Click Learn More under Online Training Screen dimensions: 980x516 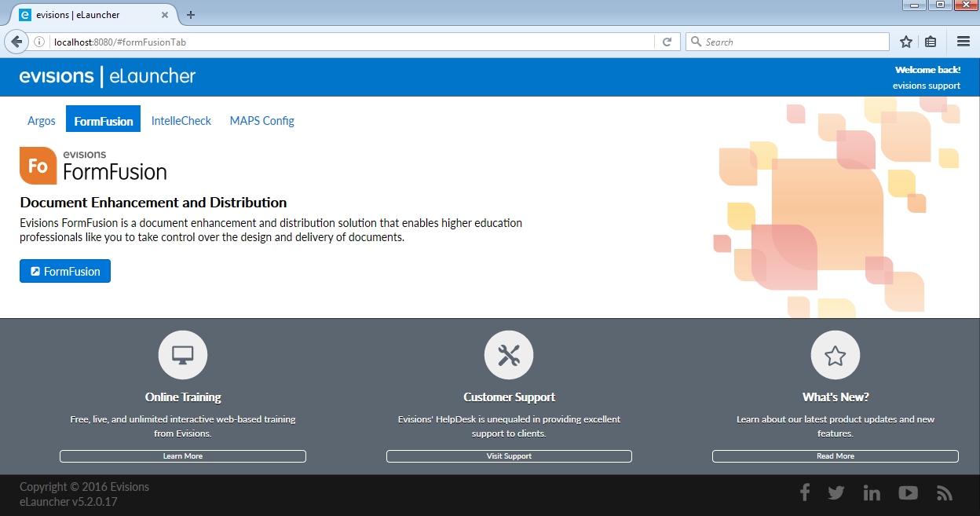tap(183, 456)
